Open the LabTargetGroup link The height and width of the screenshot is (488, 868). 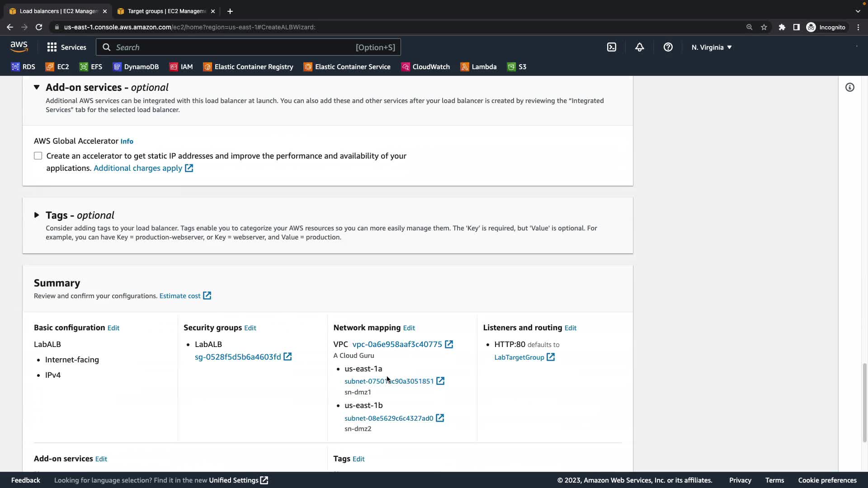coord(519,357)
